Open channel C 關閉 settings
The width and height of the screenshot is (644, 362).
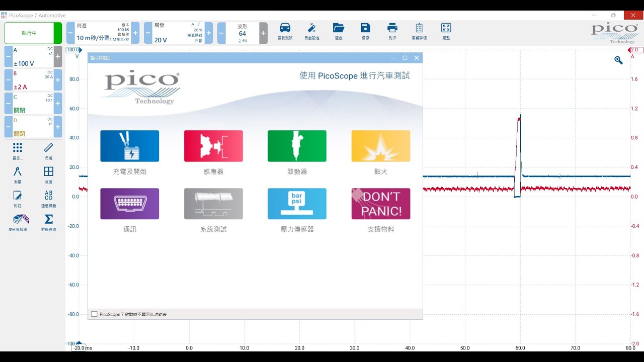coord(33,103)
